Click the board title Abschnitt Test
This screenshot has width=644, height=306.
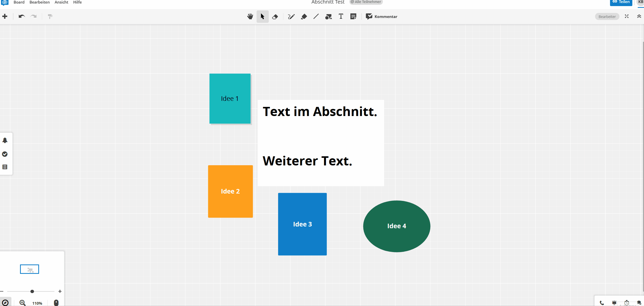point(328,2)
